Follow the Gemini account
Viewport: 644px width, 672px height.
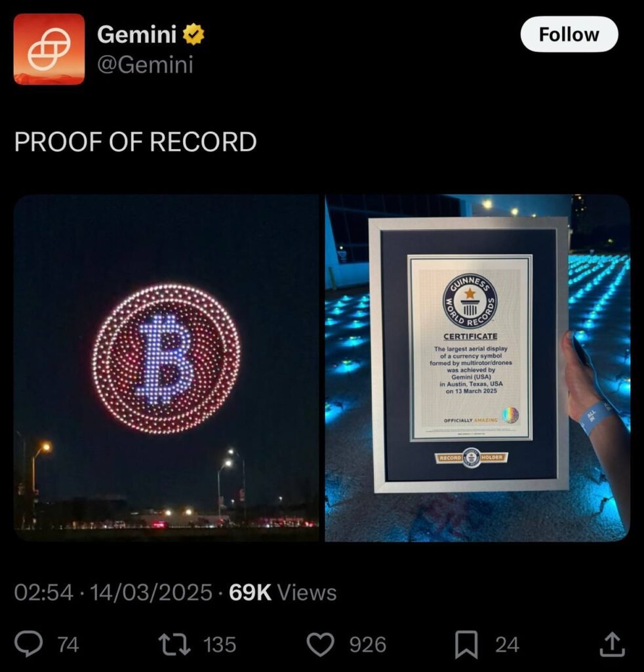[x=569, y=34]
